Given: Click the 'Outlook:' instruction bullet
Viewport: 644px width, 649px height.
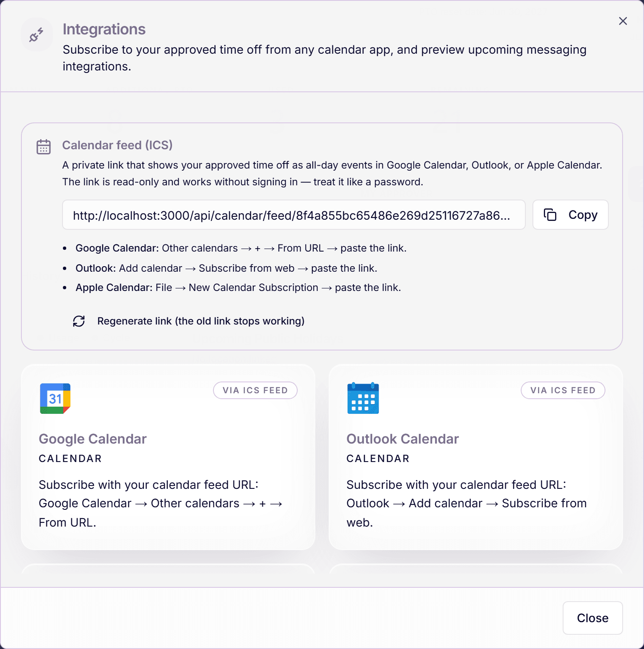Looking at the screenshot, I should coord(226,268).
